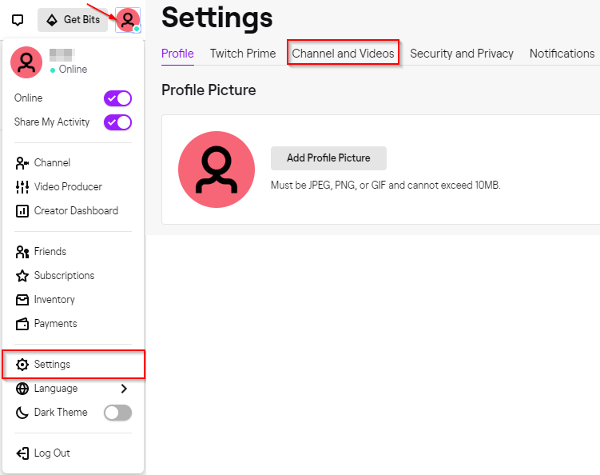Enable the Dark Theme switch

click(118, 413)
